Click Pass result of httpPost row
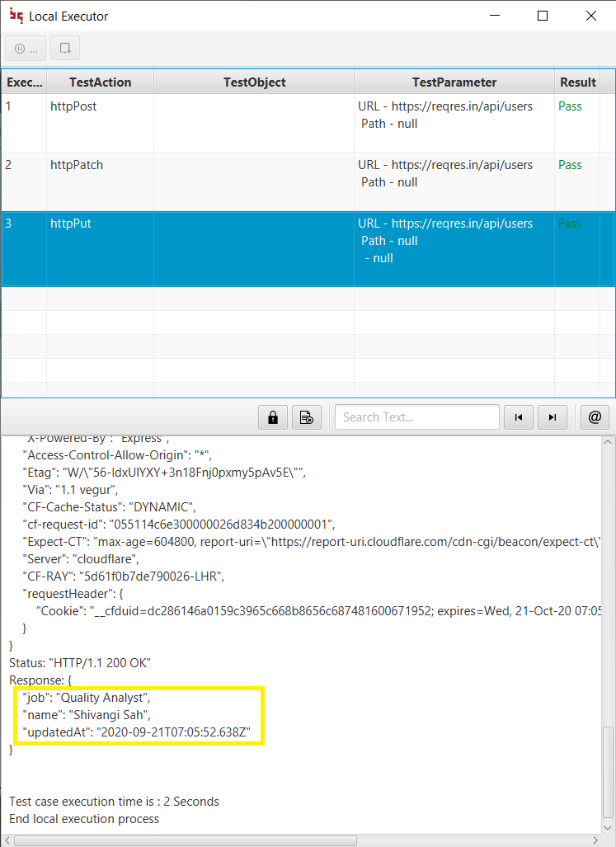 coord(570,106)
